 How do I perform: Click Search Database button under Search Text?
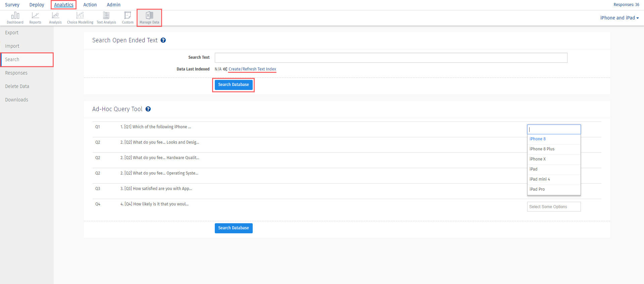tap(234, 85)
